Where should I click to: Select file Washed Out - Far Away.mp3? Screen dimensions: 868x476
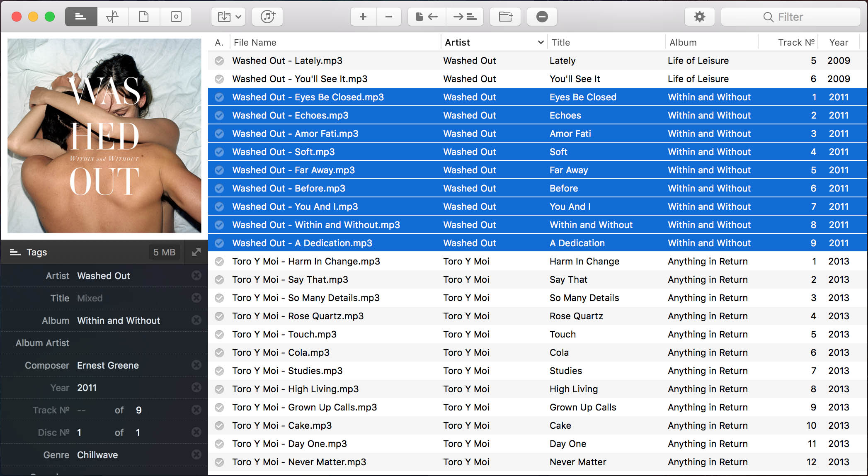tap(293, 170)
